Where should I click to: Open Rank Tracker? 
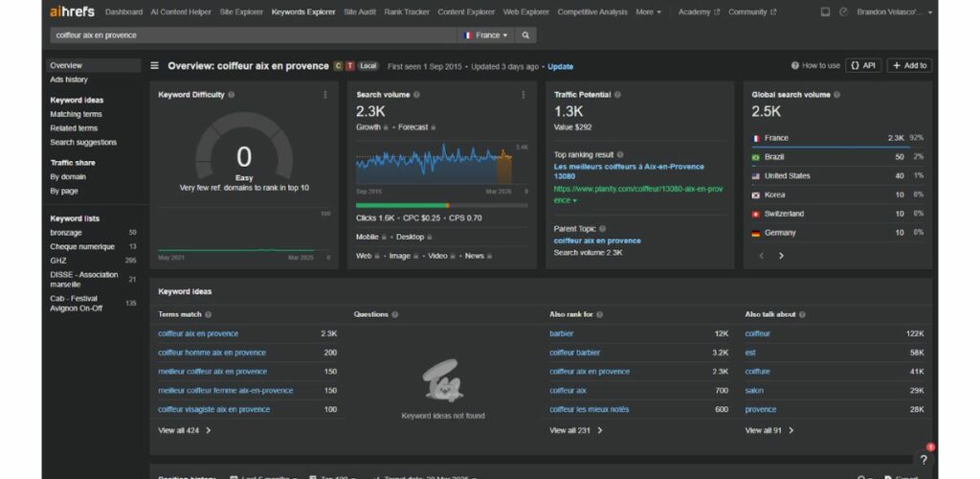(x=407, y=11)
